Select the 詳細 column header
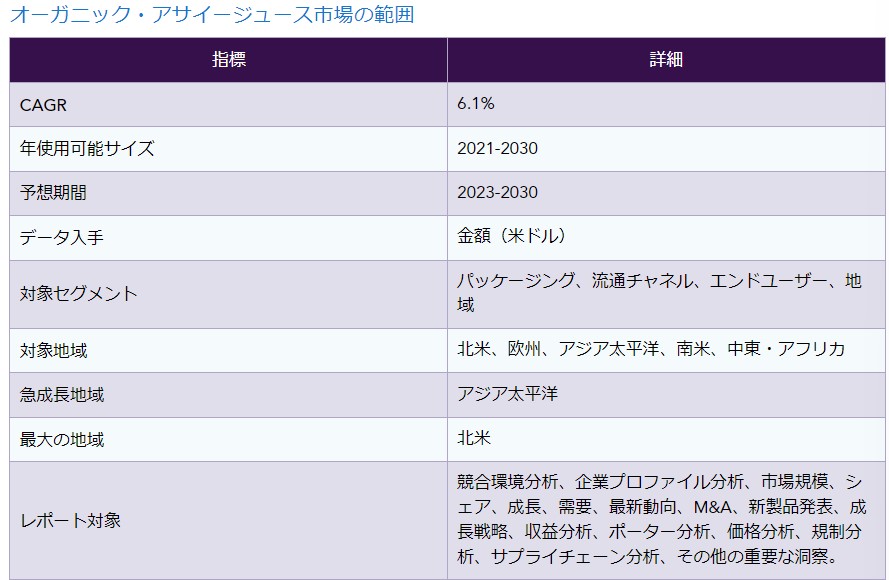Image resolution: width=889 pixels, height=580 pixels. (x=666, y=60)
